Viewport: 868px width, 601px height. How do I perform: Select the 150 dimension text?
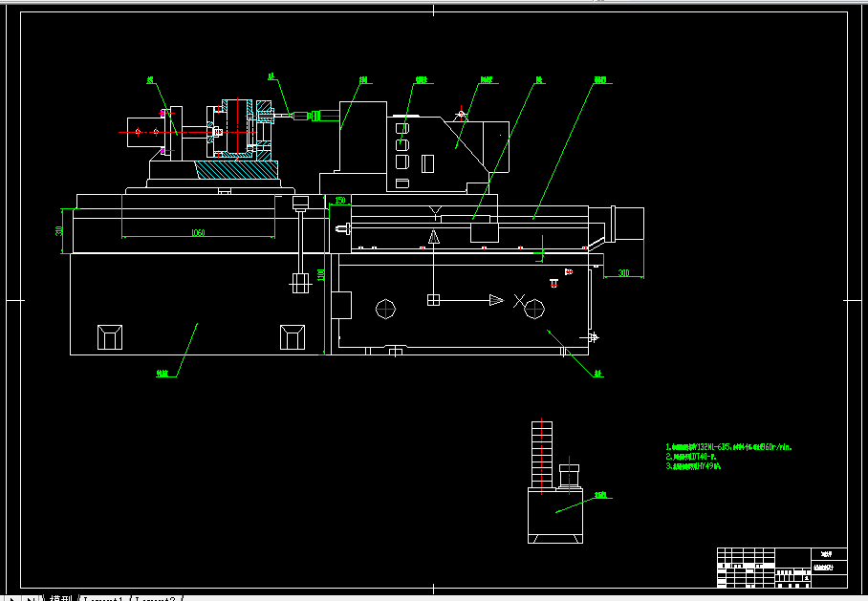click(x=340, y=201)
